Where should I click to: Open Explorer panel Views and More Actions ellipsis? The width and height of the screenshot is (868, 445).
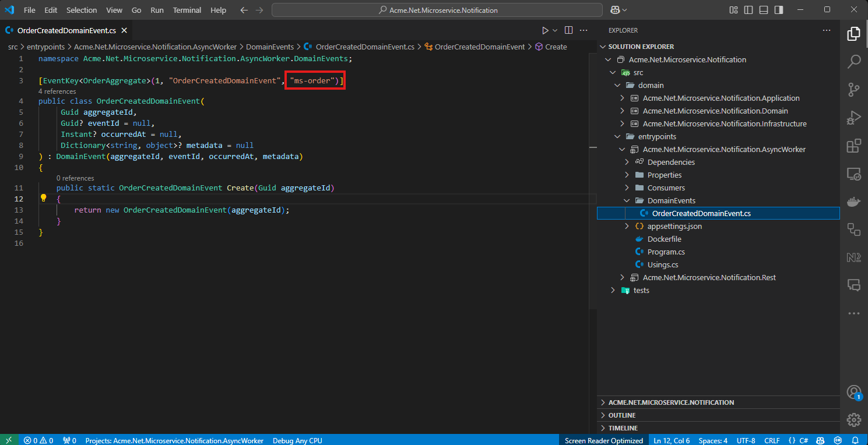(x=826, y=30)
